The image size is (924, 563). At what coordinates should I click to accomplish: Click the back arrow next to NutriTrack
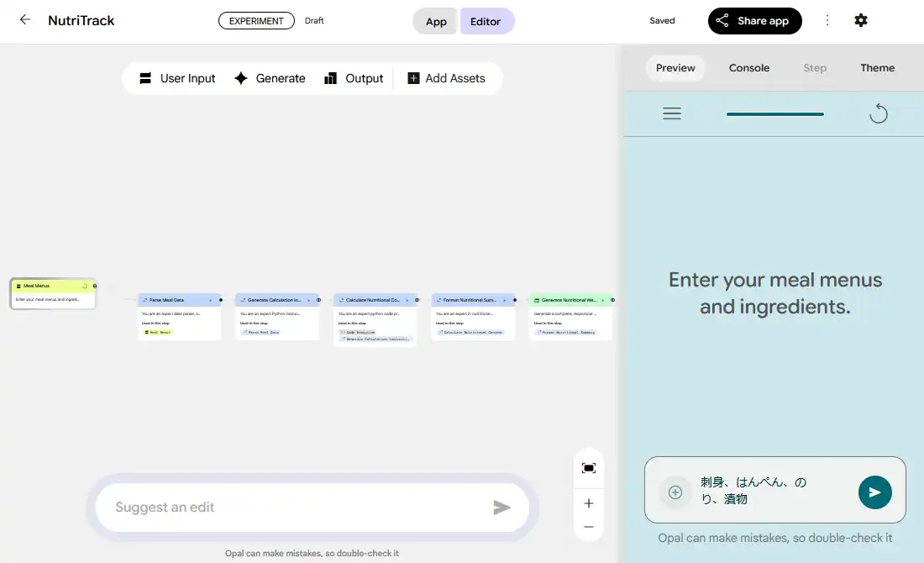(x=25, y=20)
